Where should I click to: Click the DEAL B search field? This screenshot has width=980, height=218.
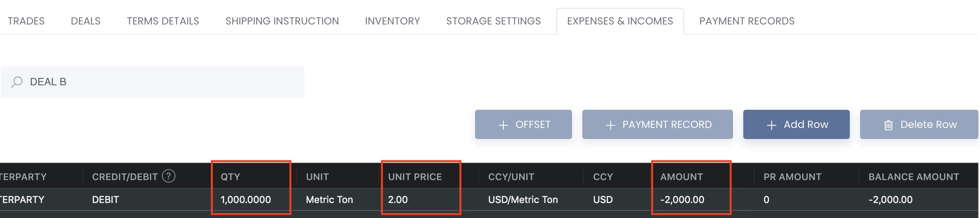point(153,82)
